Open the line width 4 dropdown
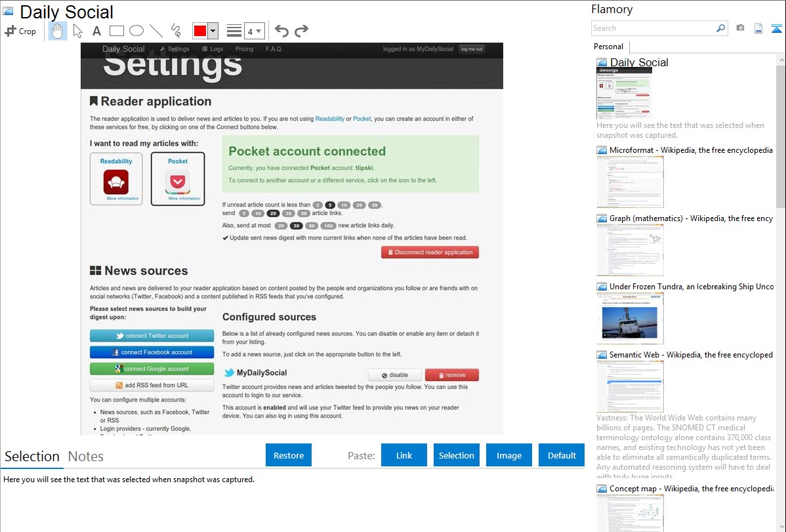The image size is (786, 532). (x=254, y=31)
